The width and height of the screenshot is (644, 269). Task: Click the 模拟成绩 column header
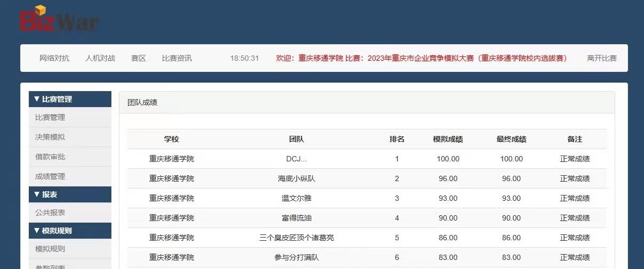click(x=448, y=139)
